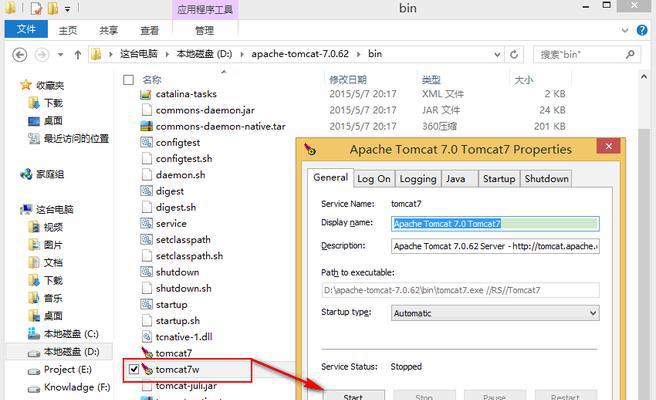Switch to the Log On tab

click(x=374, y=179)
